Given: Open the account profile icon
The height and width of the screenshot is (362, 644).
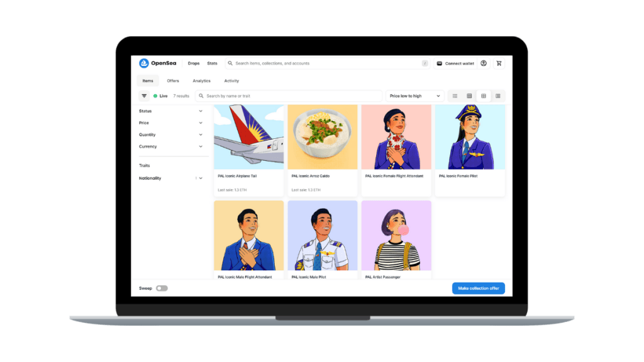Looking at the screenshot, I should tap(484, 63).
